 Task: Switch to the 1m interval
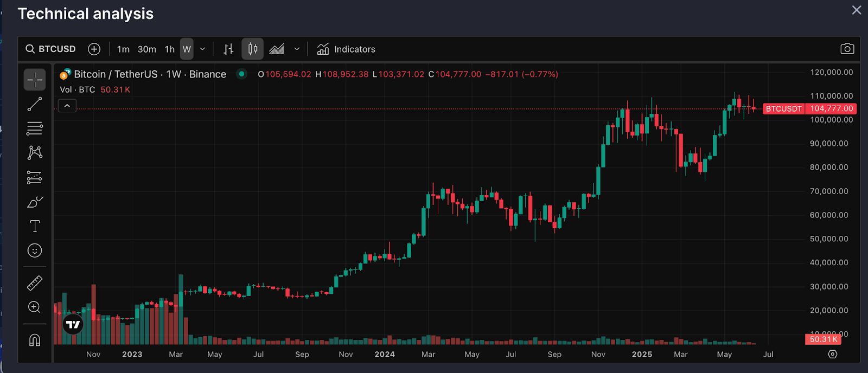(x=123, y=49)
